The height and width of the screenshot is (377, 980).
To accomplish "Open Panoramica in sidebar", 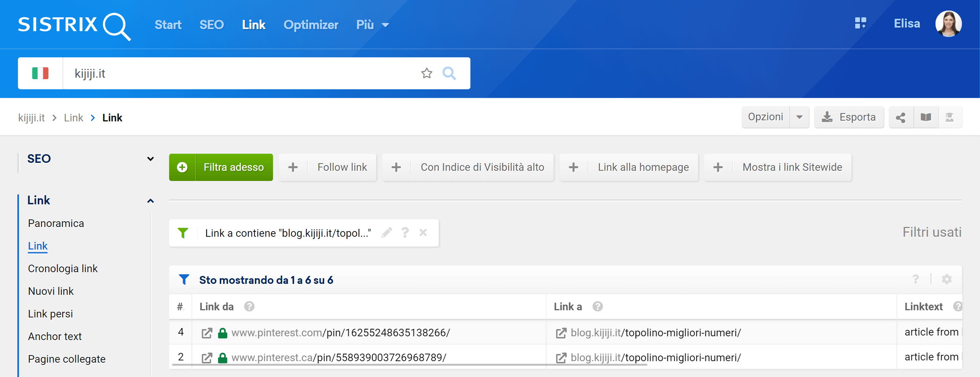I will (56, 223).
